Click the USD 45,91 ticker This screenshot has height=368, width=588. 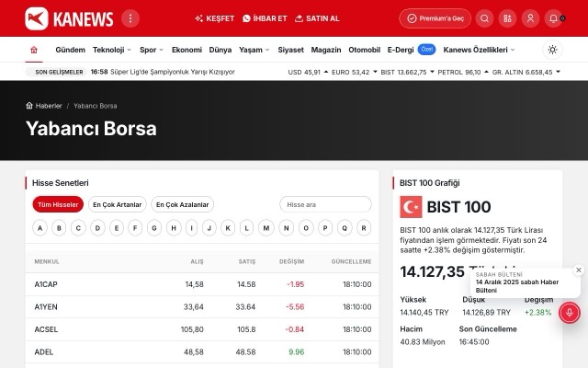point(308,72)
